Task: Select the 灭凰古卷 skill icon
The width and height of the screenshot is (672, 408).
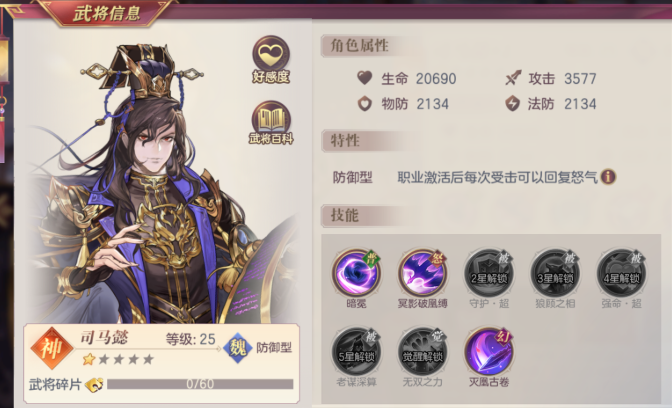Action: pos(489,351)
